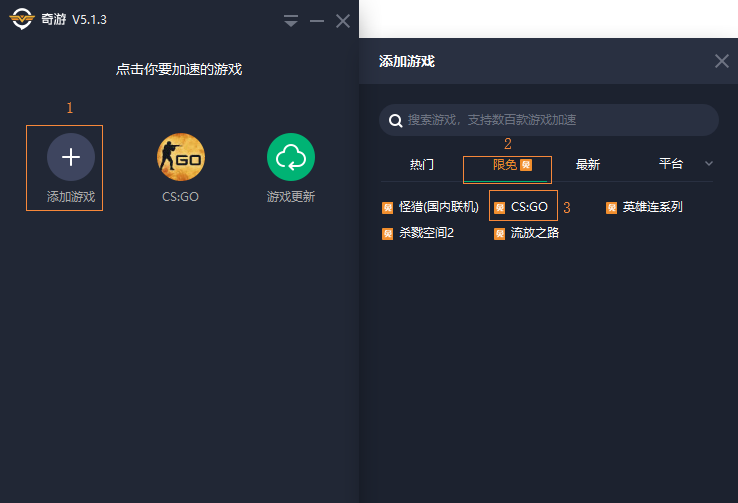
Task: Click the Qiyou logo in title bar
Action: pos(22,20)
